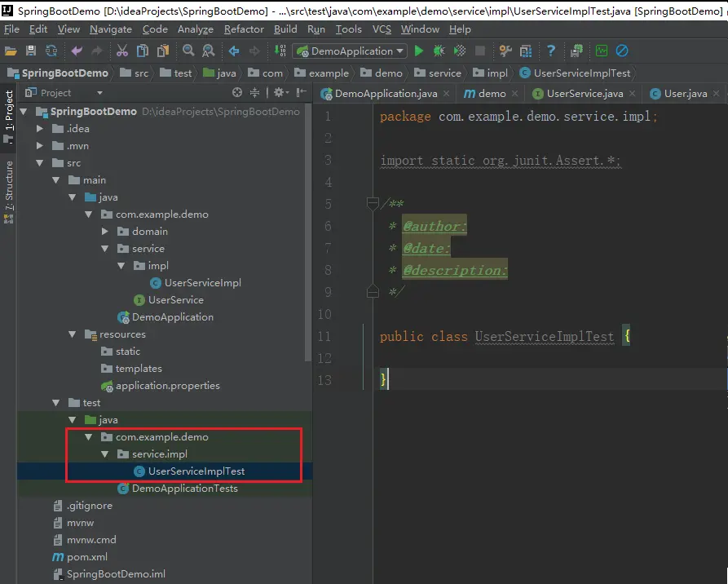The height and width of the screenshot is (584, 728).
Task: Click the Hide Project panel icon
Action: tap(301, 92)
